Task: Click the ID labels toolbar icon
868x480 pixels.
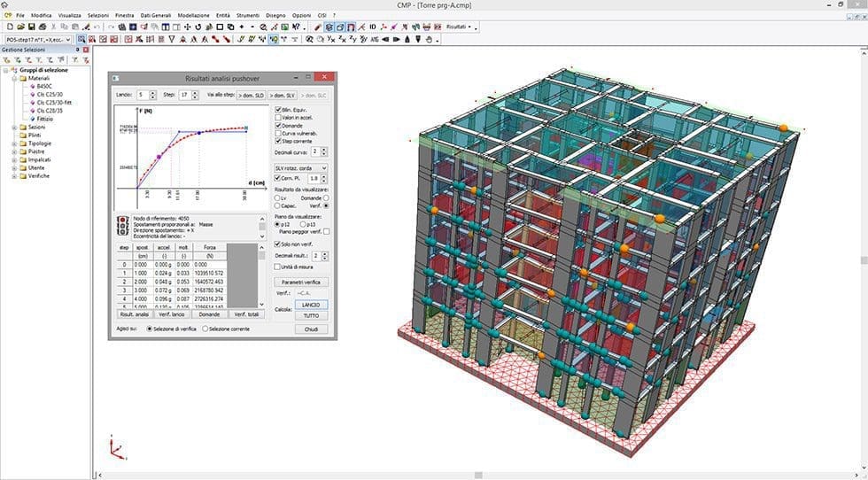Action: 373,27
